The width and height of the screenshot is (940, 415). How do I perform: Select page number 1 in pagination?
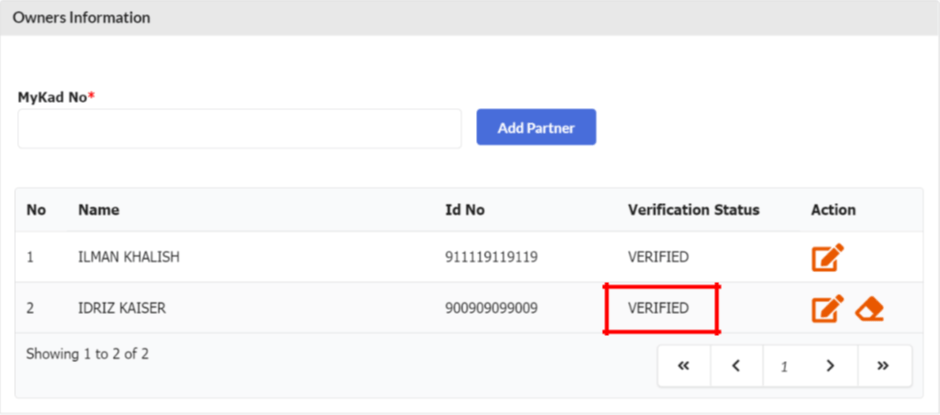point(784,366)
